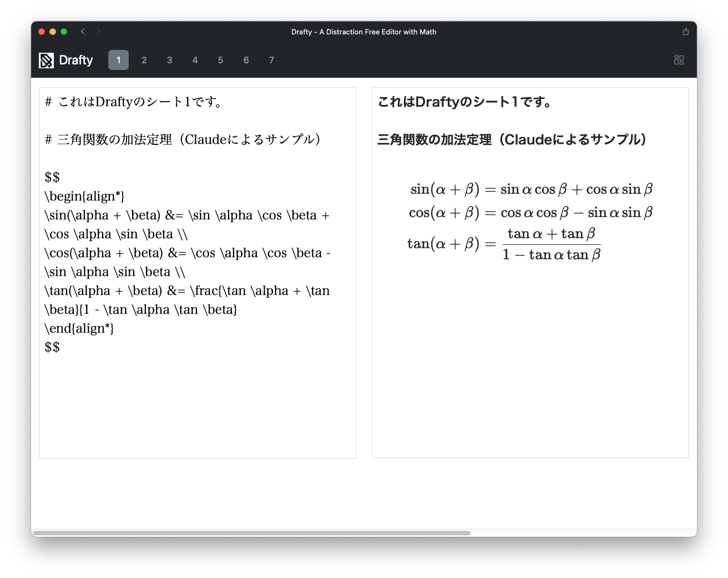This screenshot has height=578, width=728.
Task: Place cursor on \begin{align*} line
Action: click(x=84, y=197)
